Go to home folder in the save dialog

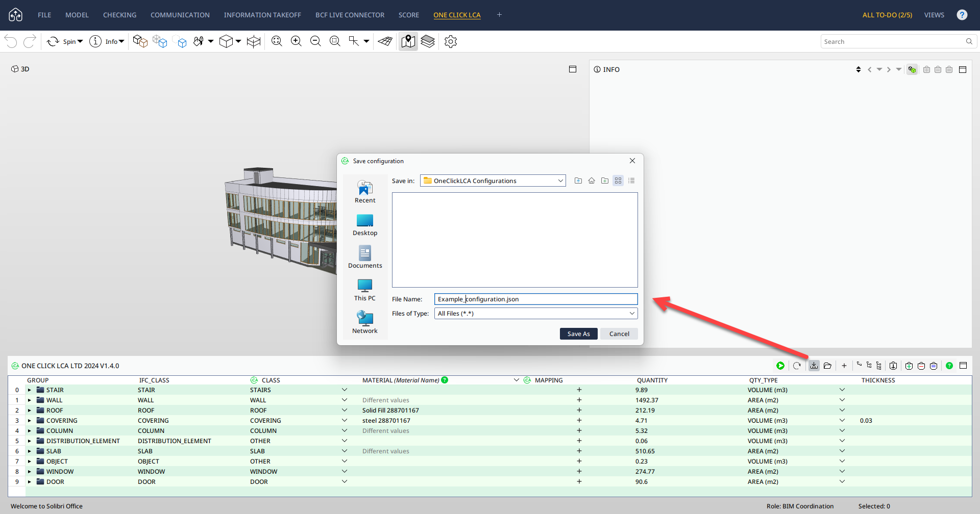(592, 181)
